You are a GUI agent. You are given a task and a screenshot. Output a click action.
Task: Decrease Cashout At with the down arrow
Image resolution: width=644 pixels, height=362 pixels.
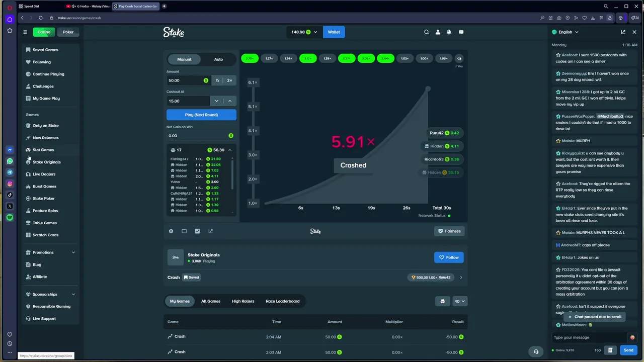tap(216, 101)
